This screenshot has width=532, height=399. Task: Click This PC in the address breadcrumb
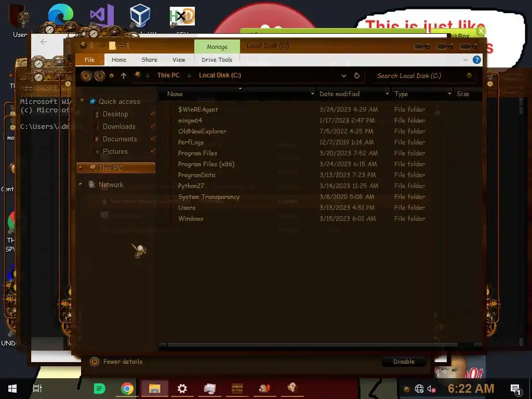[168, 75]
